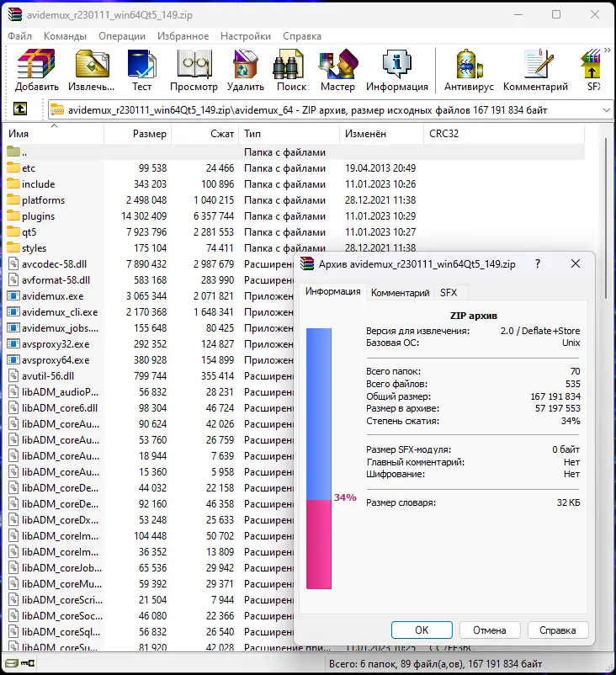Click the SFX toolbar icon
616x675 pixels.
click(x=592, y=70)
